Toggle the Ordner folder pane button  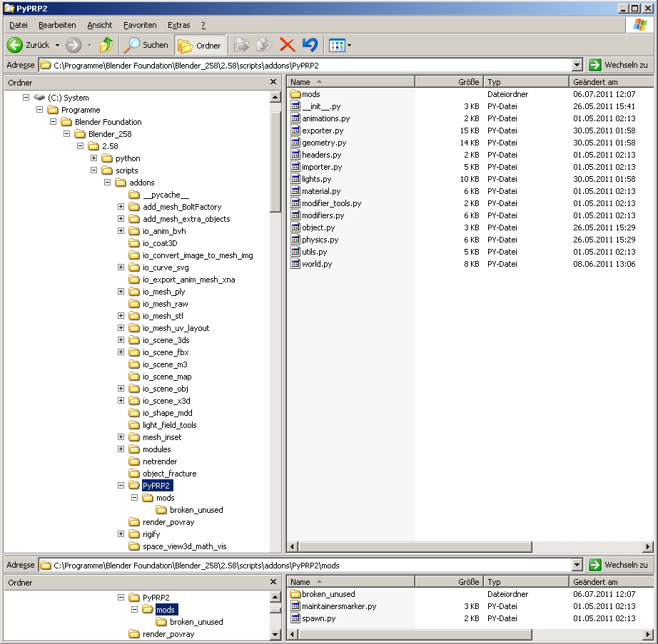pos(200,45)
